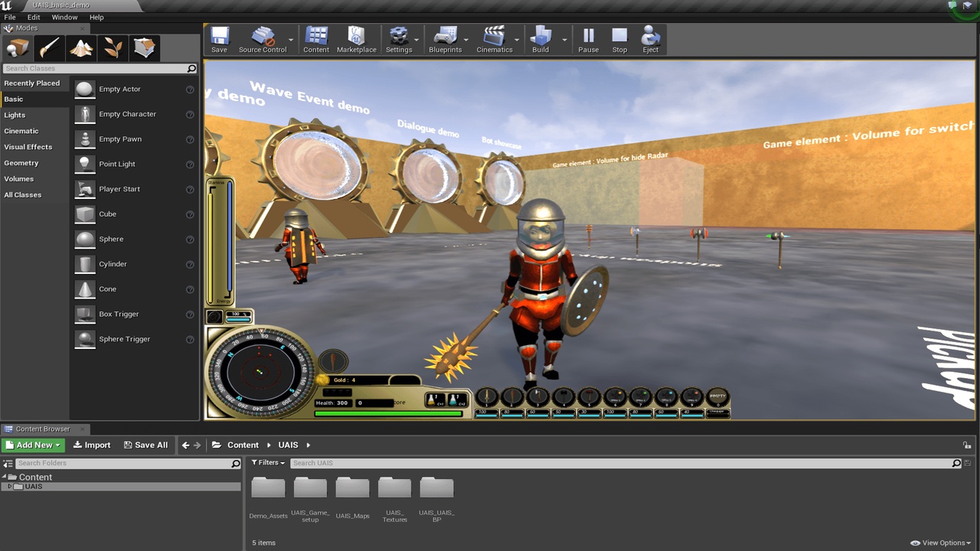Open the Marketplace toolbar button

(x=357, y=40)
